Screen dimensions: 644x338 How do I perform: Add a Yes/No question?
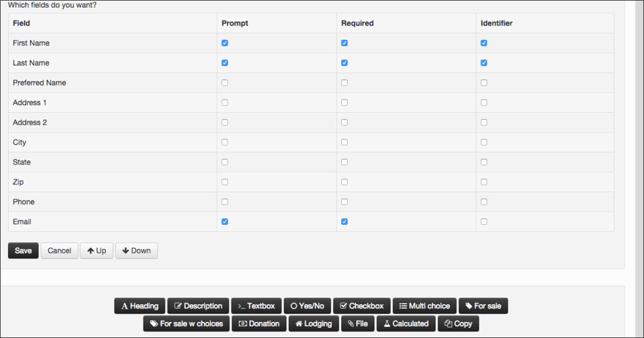click(307, 306)
